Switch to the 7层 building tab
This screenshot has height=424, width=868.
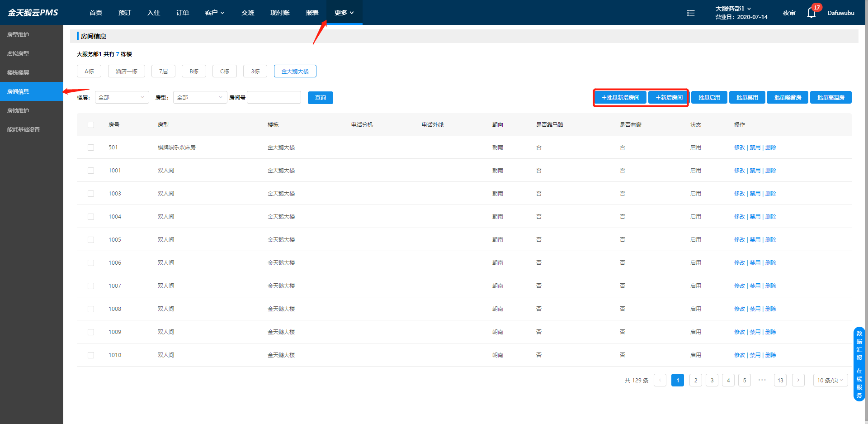163,71
